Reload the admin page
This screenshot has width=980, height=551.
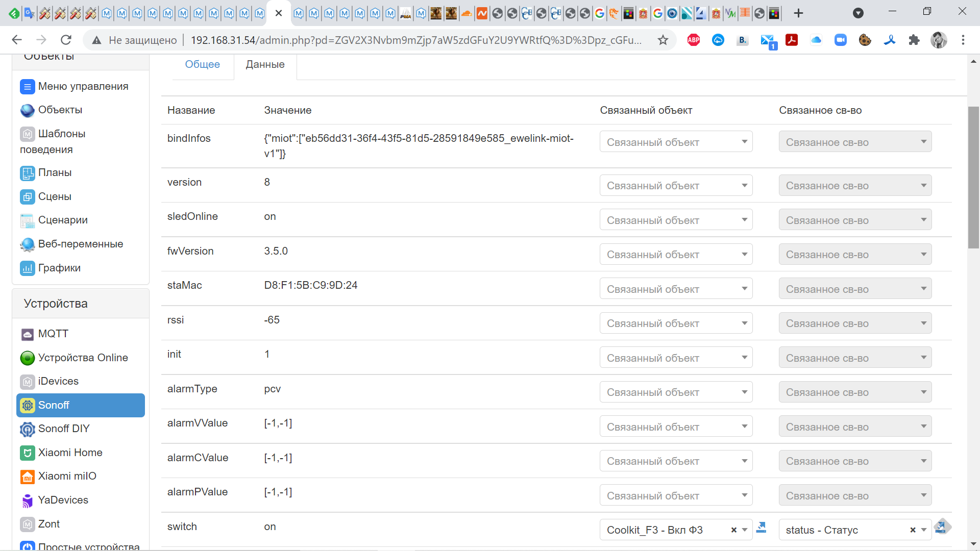pyautogui.click(x=66, y=40)
